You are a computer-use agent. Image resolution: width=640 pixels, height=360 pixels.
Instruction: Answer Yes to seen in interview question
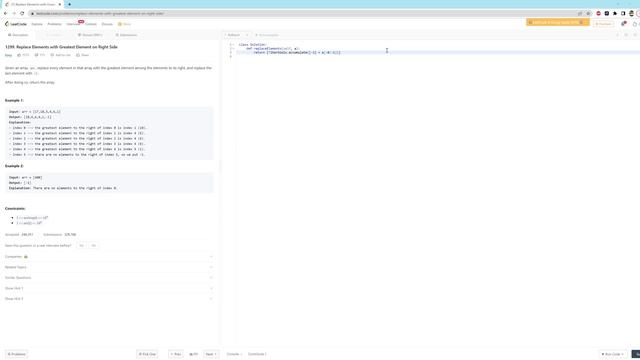pos(82,246)
